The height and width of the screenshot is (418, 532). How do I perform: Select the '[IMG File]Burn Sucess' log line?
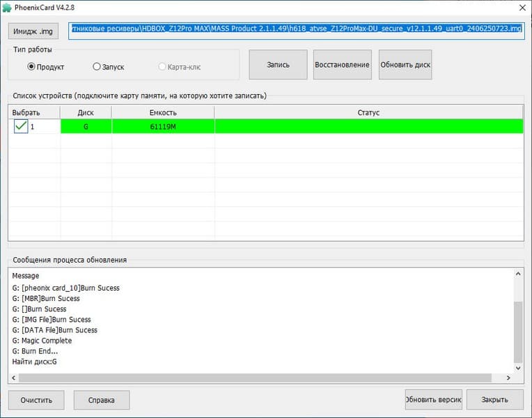(x=52, y=320)
